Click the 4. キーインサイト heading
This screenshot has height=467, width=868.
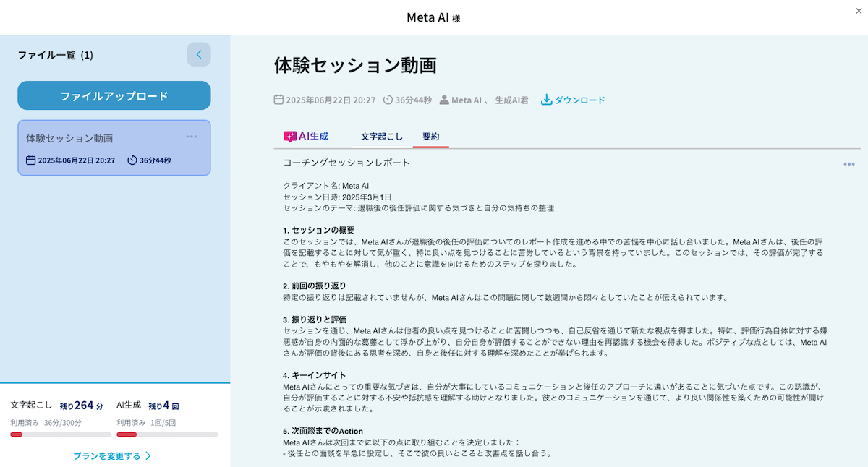pyautogui.click(x=314, y=375)
